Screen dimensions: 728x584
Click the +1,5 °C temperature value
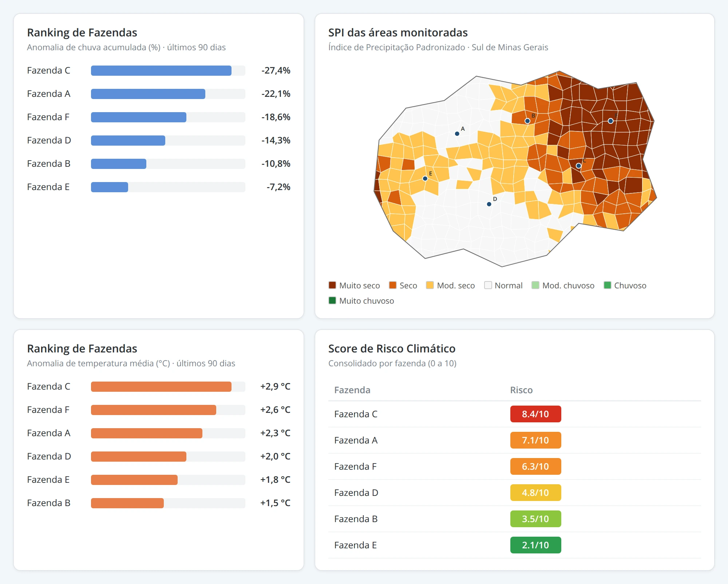275,503
